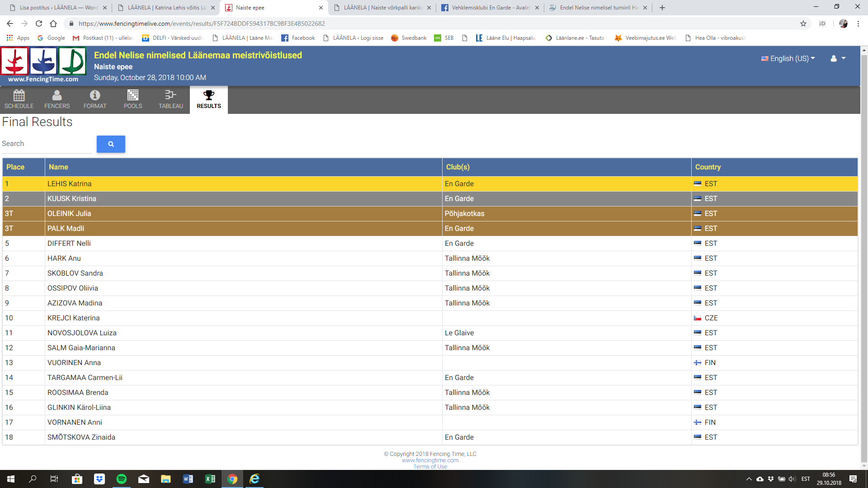This screenshot has height=488, width=868.
Task: Expand the user account dropdown
Action: coord(838,58)
